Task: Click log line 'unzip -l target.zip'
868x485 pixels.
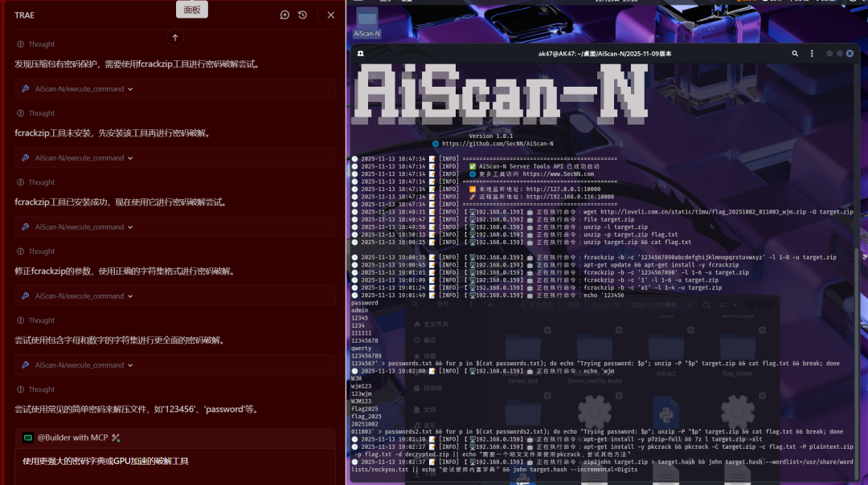Action: pos(615,227)
